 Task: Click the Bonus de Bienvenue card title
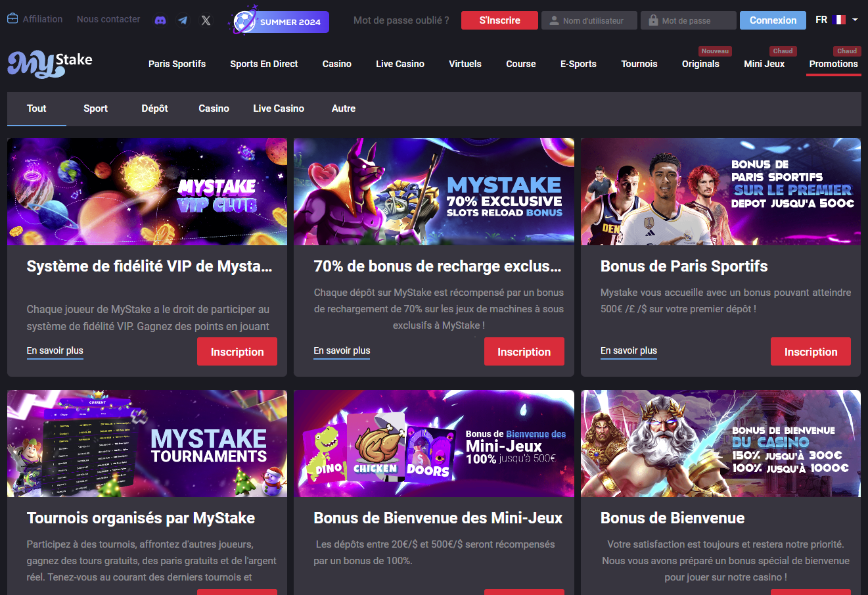(x=673, y=518)
